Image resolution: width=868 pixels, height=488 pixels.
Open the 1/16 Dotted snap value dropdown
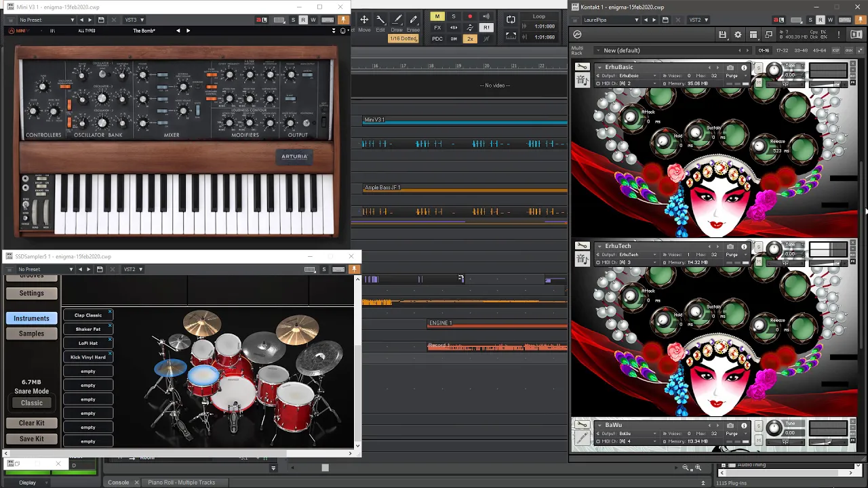coord(404,39)
